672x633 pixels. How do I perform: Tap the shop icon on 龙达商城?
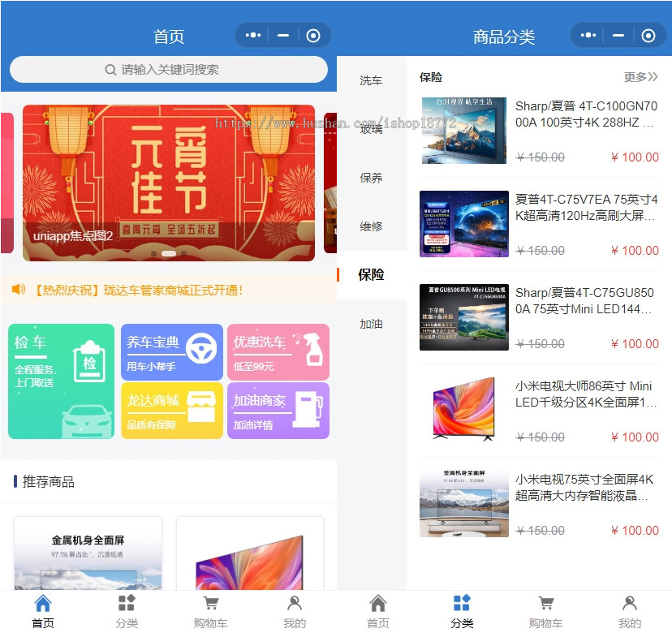pos(201,407)
